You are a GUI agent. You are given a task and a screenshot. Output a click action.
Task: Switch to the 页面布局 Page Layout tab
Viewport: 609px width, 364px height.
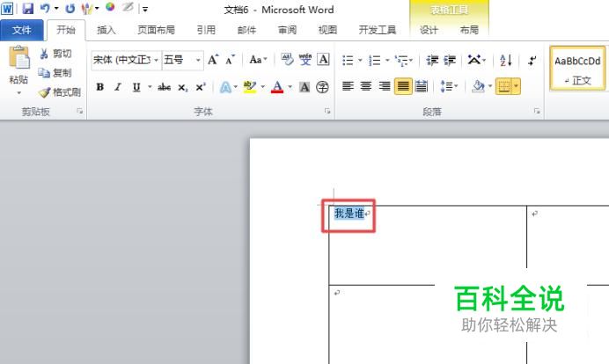[156, 30]
